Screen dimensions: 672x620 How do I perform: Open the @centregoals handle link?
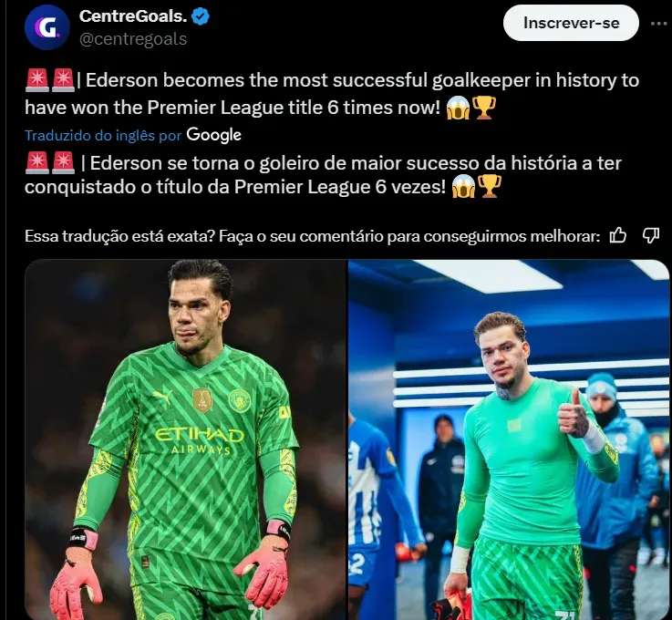click(x=133, y=39)
